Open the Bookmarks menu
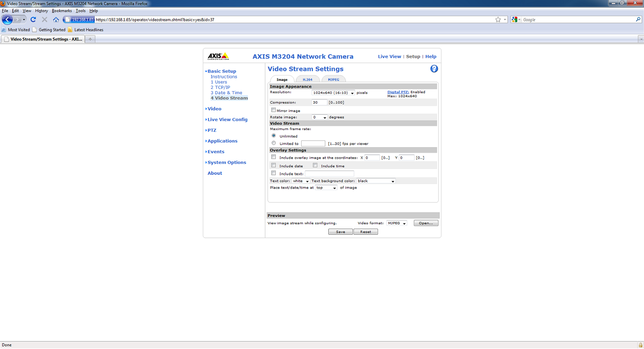The width and height of the screenshot is (644, 349). [x=62, y=11]
